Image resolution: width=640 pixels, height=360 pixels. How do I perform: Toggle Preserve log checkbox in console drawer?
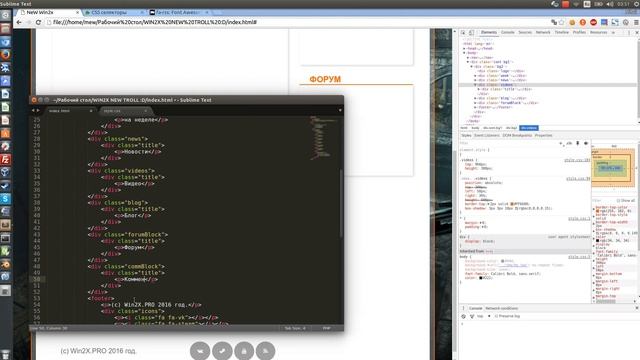pyautogui.click(x=496, y=316)
